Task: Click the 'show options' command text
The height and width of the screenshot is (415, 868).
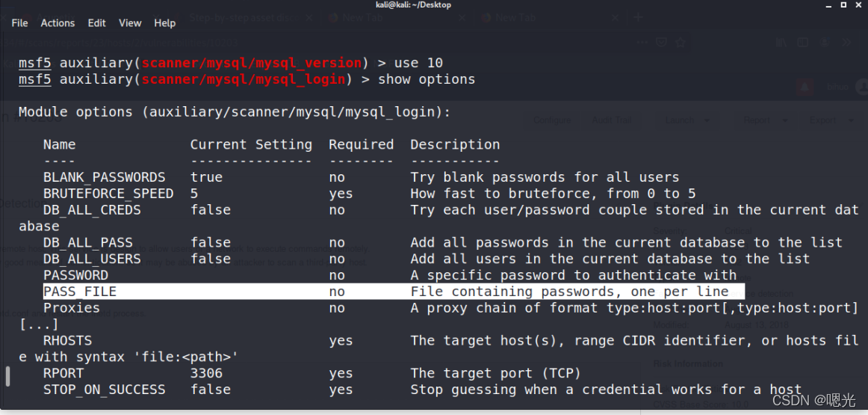Action: click(427, 79)
